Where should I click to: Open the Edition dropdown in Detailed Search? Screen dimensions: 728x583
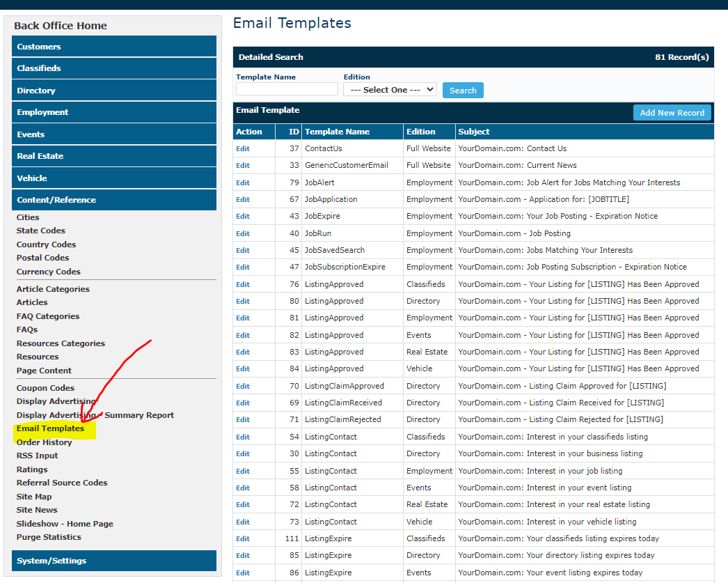click(x=390, y=90)
